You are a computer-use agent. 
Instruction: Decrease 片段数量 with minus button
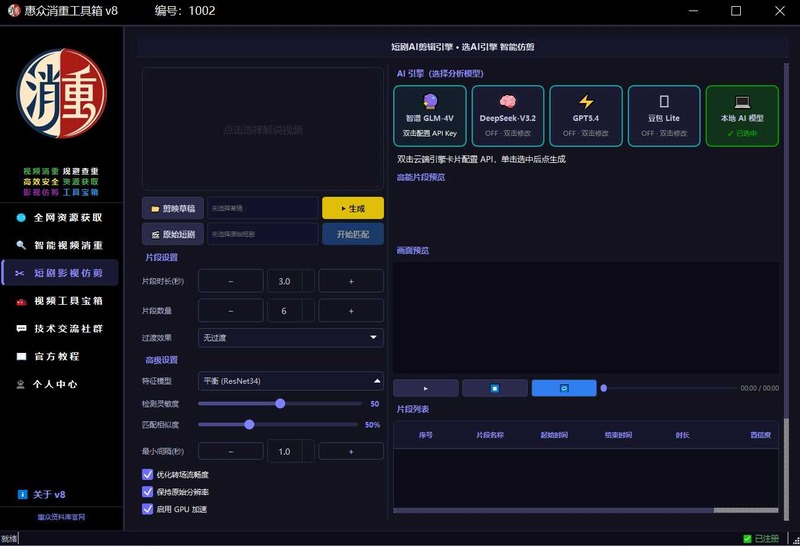tap(231, 311)
